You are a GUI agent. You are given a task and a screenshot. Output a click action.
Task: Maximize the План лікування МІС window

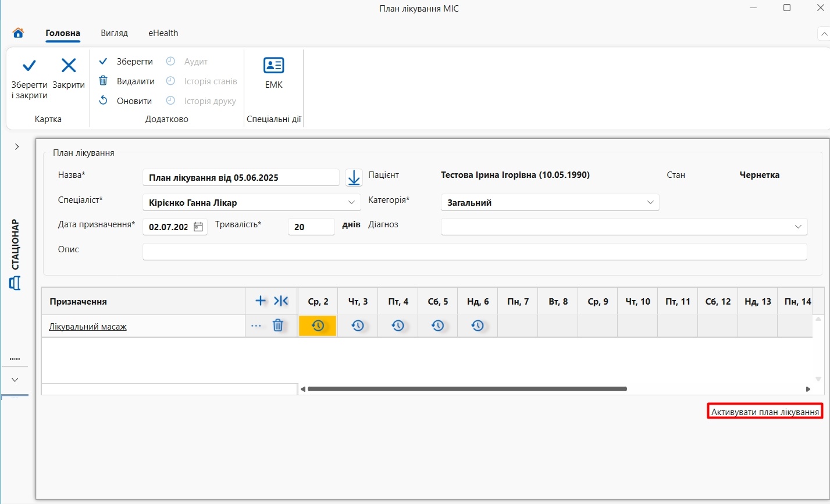click(x=786, y=8)
